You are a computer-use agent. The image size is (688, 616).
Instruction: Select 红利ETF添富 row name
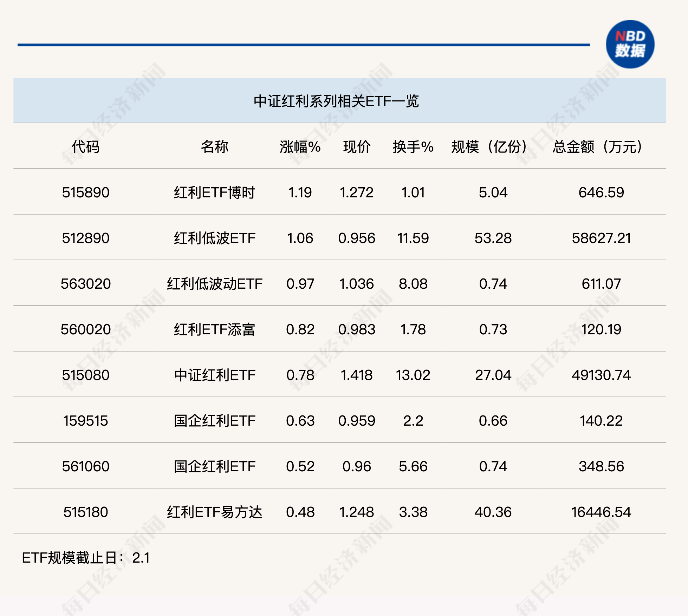[214, 329]
